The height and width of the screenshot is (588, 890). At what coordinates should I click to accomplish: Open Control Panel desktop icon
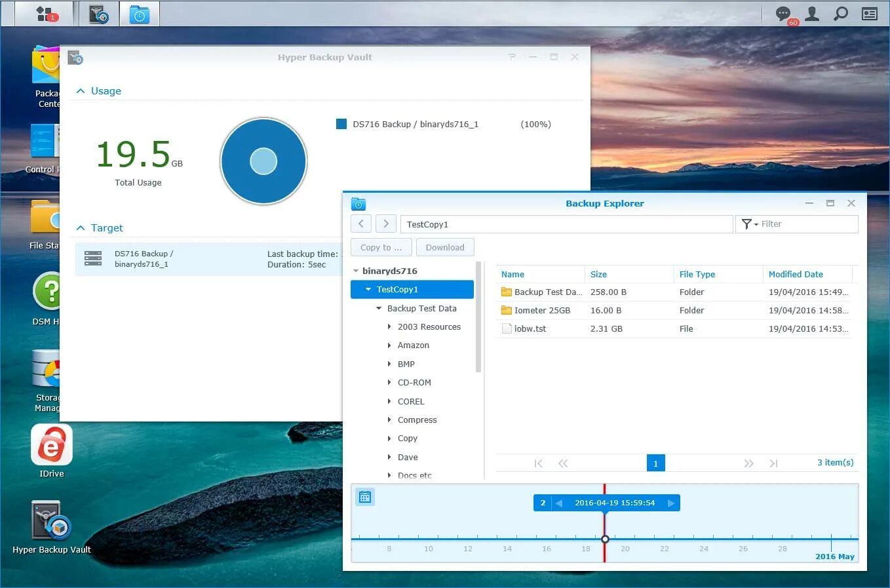[x=43, y=149]
